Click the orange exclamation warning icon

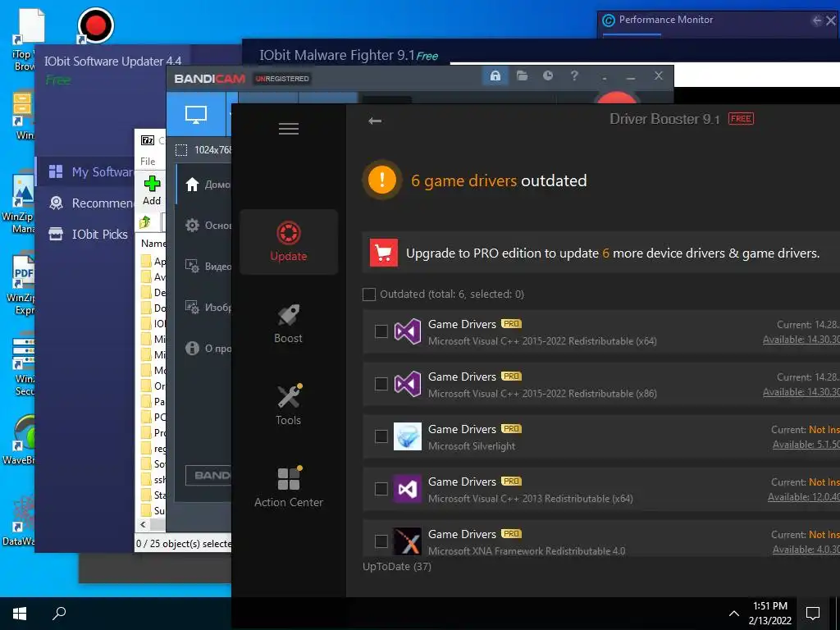[382, 180]
